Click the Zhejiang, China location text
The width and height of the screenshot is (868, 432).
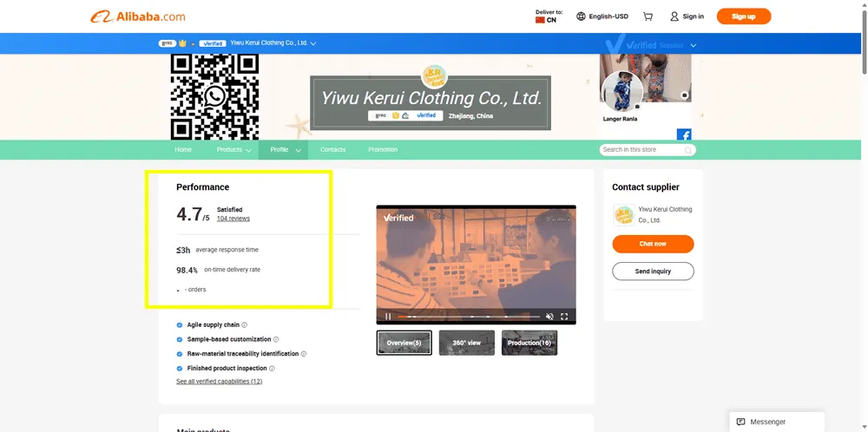470,116
